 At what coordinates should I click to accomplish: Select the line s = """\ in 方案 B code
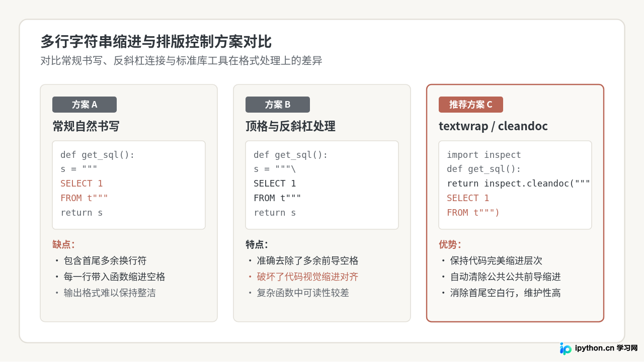(x=275, y=169)
